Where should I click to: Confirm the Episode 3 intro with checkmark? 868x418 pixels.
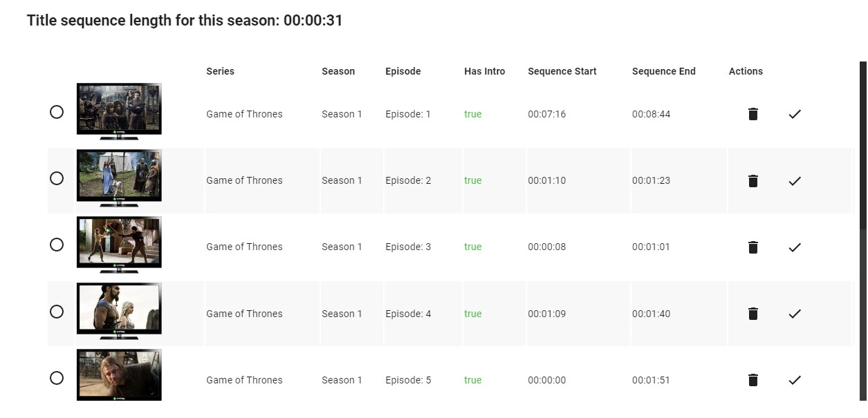(x=795, y=247)
